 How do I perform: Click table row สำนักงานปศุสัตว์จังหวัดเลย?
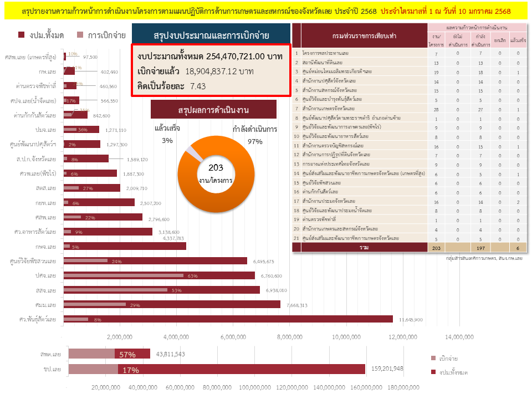coord(410,81)
